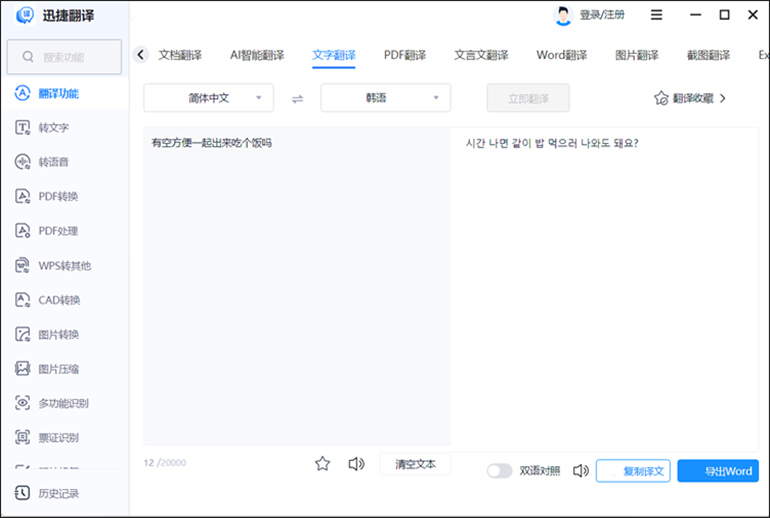Click the 复制译文 button
The height and width of the screenshot is (518, 770).
pos(633,471)
